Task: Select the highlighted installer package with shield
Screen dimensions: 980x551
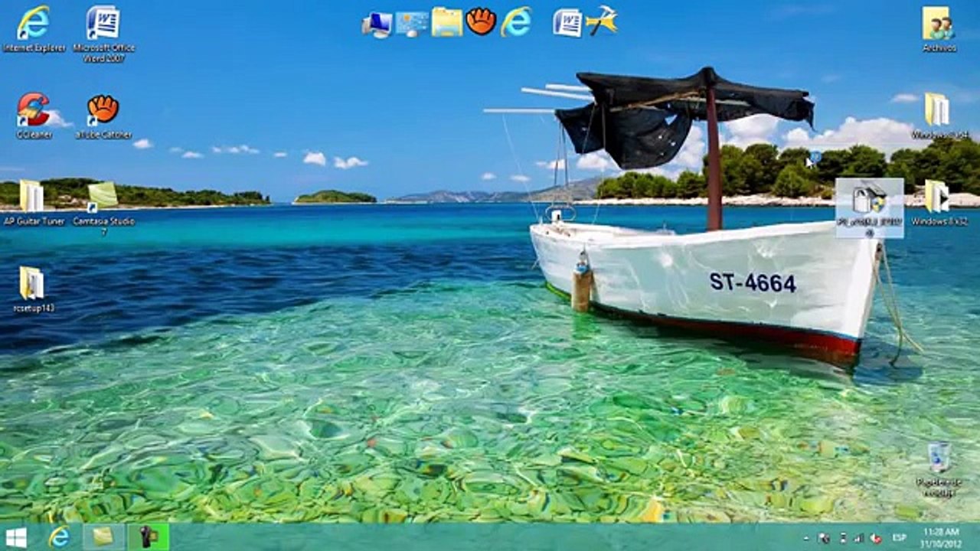Action: (x=869, y=207)
